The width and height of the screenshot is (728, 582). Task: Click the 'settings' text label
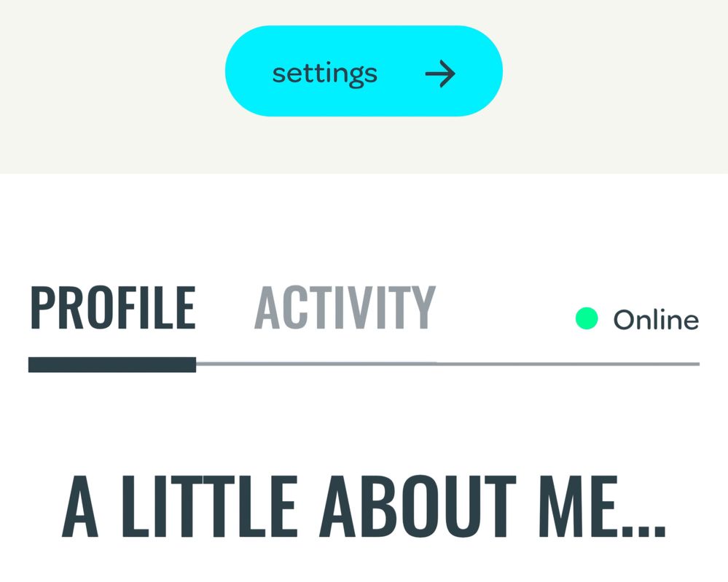(x=324, y=73)
